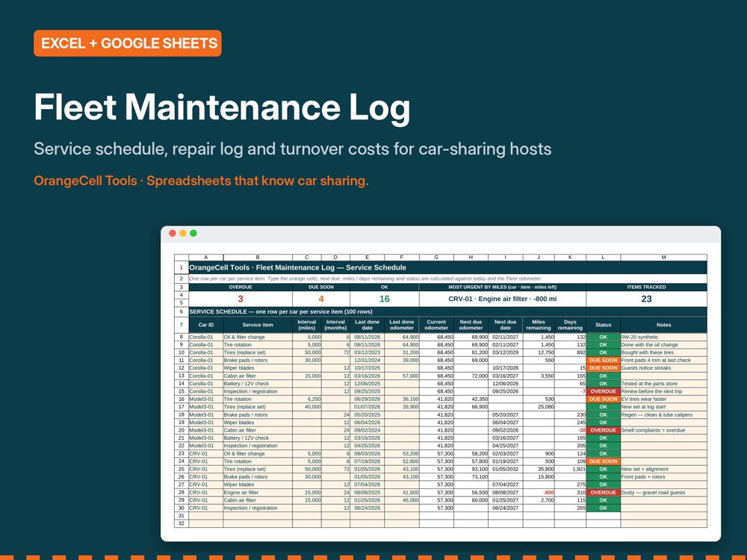Click the 'Status' column heading
This screenshot has width=747, height=560.
(x=603, y=325)
